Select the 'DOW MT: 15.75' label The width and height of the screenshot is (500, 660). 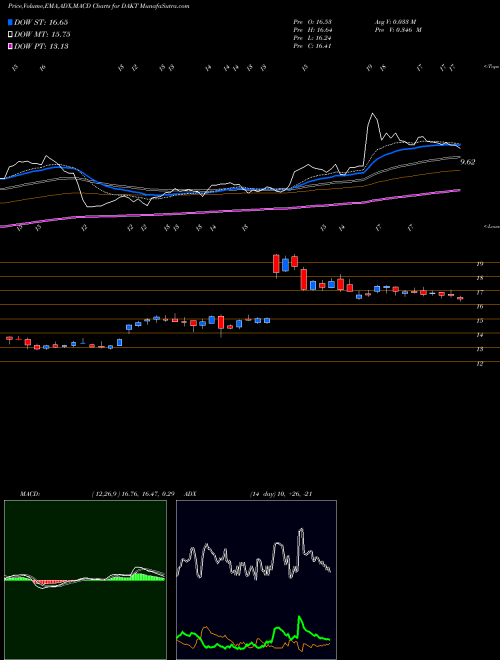(42, 35)
